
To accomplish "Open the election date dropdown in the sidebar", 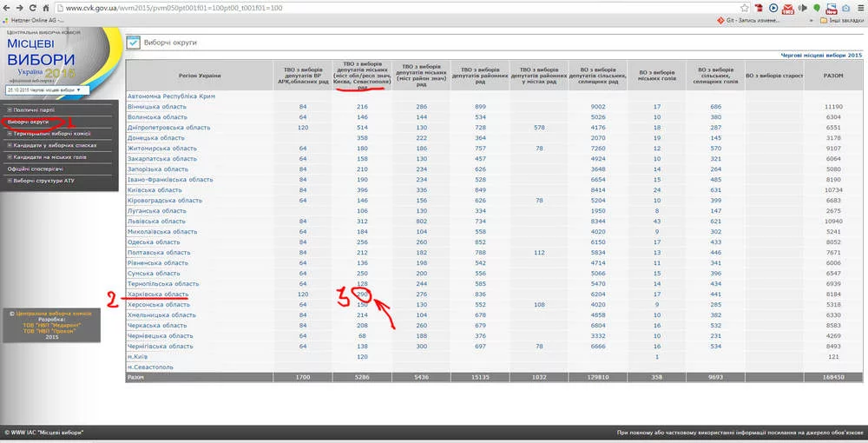I will coord(43,89).
